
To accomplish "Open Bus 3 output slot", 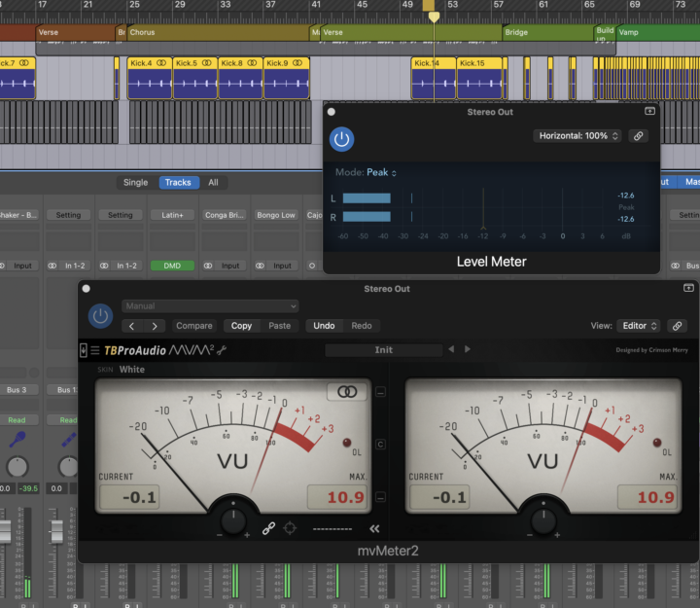I will 17,390.
